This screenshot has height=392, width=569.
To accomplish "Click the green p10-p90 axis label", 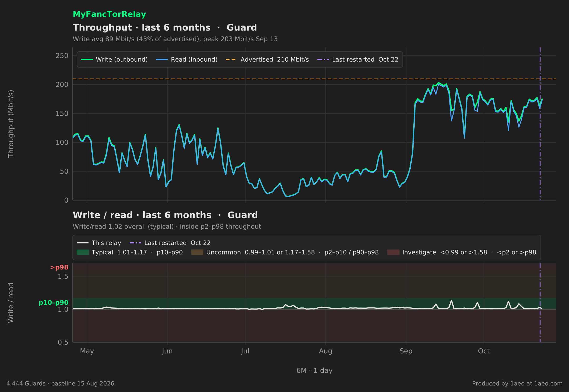I will click(53, 303).
